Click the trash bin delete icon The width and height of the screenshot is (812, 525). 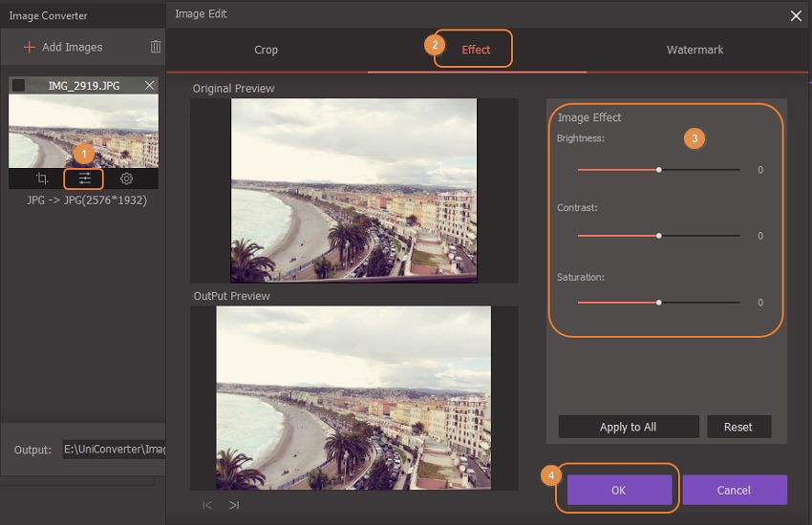156,47
